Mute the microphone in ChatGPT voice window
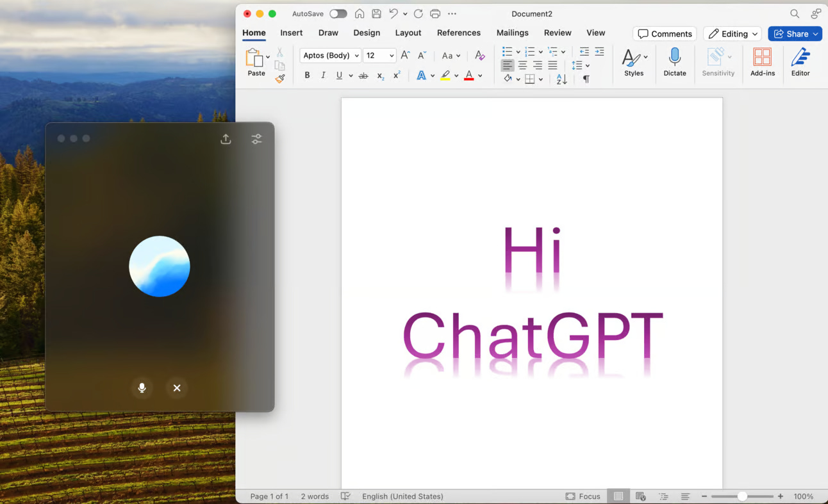 (142, 387)
